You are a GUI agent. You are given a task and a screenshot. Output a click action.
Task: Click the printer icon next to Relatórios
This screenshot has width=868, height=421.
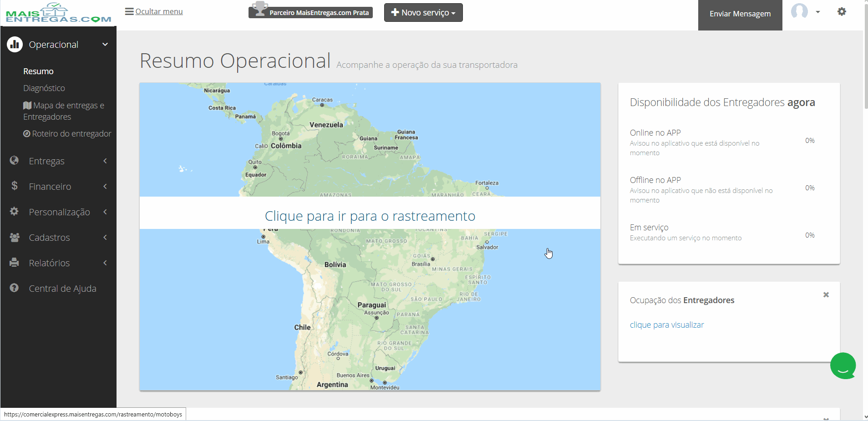15,263
